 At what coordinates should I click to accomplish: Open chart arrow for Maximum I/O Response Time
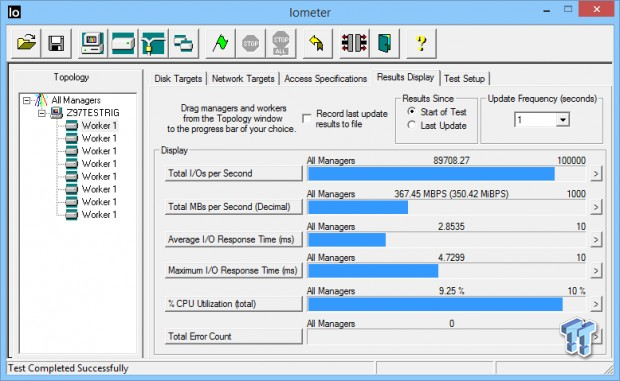click(x=596, y=271)
